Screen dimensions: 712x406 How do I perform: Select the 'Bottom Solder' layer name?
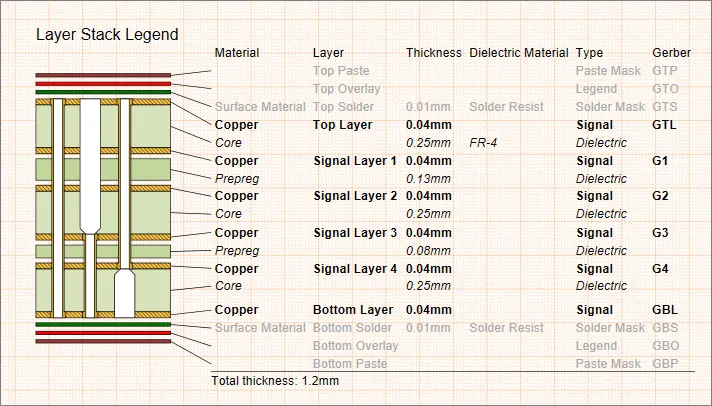coord(352,328)
